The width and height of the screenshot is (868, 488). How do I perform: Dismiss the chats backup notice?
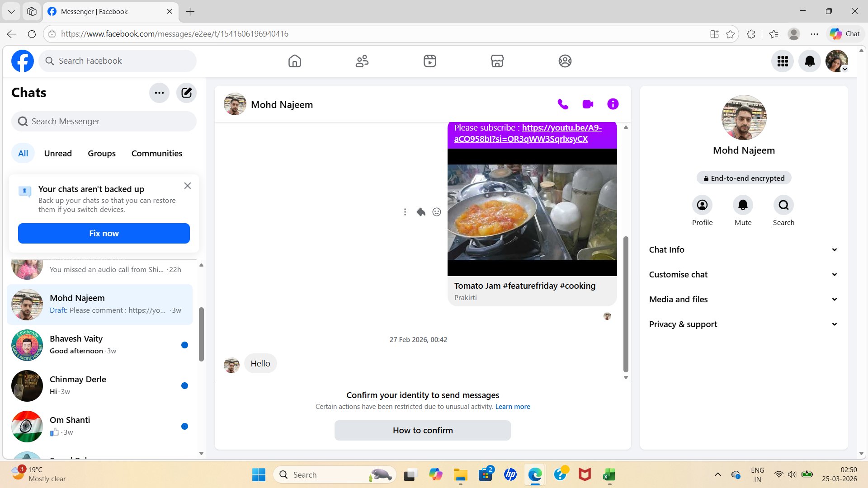(x=188, y=186)
